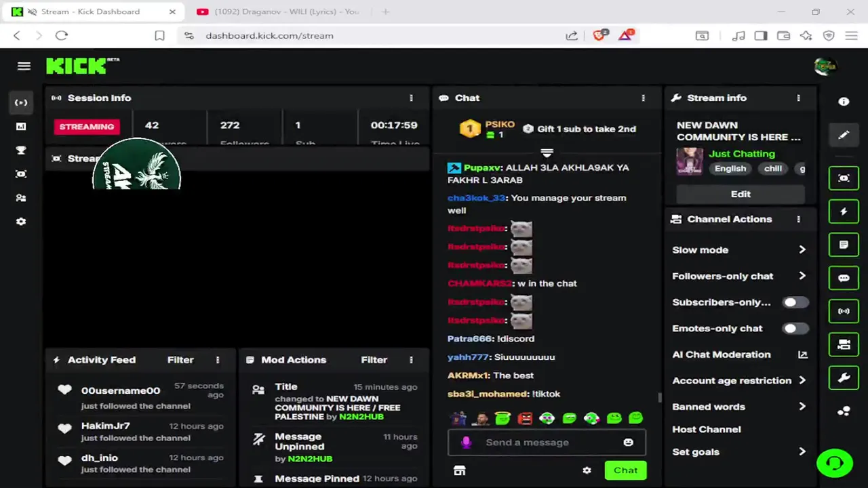Open the emoji picker in message box
The height and width of the screenshot is (488, 868).
coord(628,443)
